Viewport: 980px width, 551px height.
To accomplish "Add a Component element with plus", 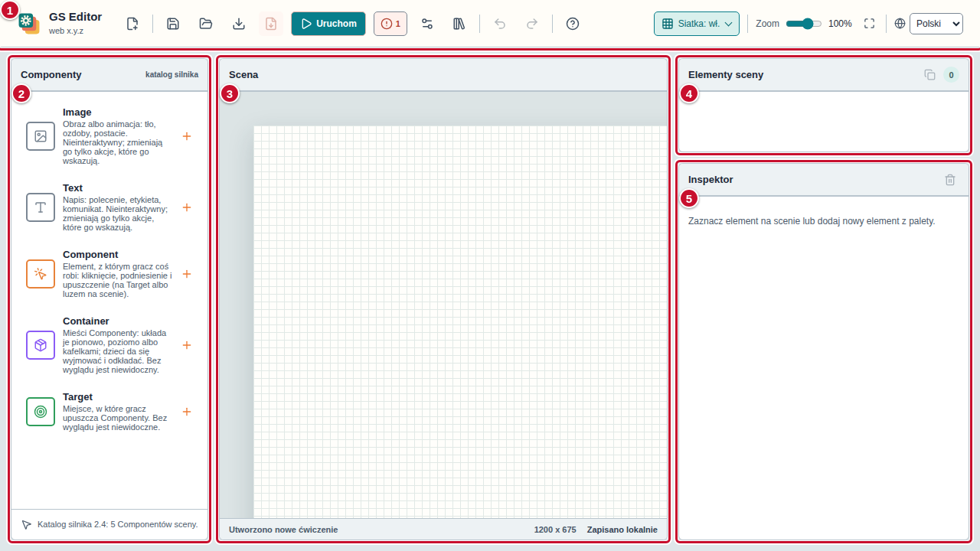I will pos(187,274).
